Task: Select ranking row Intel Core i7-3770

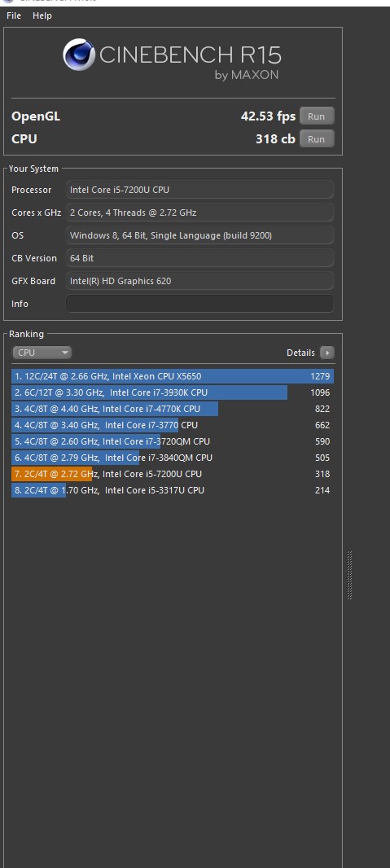Action: click(x=173, y=425)
